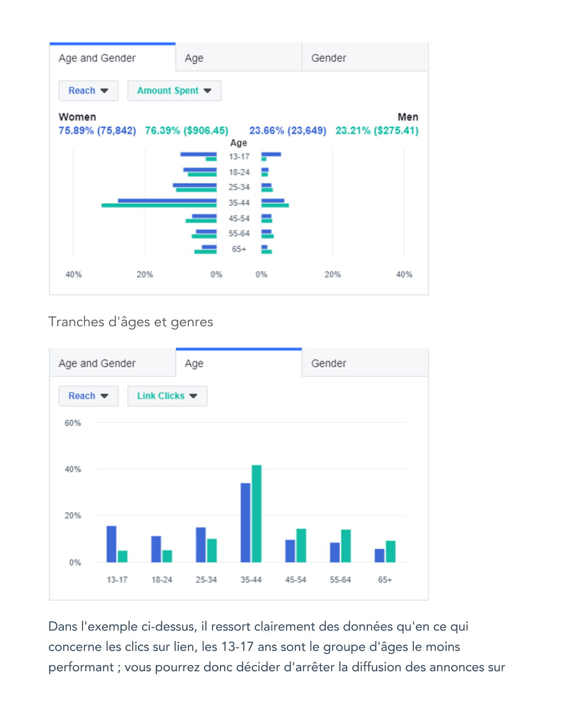The width and height of the screenshot is (563, 728).
Task: Select the active Age and Gender tab in the pyramid chart
Action: pyautogui.click(x=112, y=58)
